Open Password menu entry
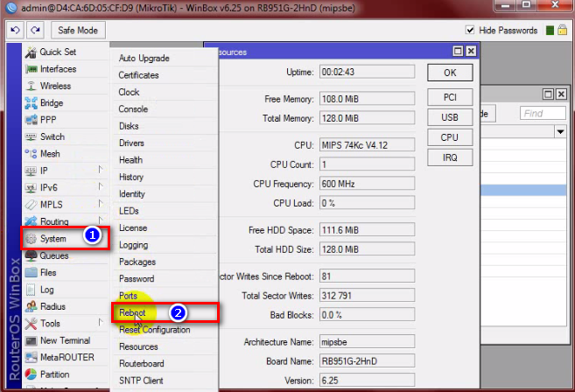 pos(137,279)
